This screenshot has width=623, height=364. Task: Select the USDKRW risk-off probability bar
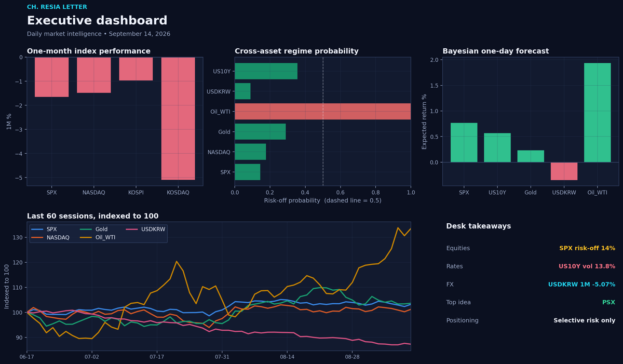[x=243, y=91]
